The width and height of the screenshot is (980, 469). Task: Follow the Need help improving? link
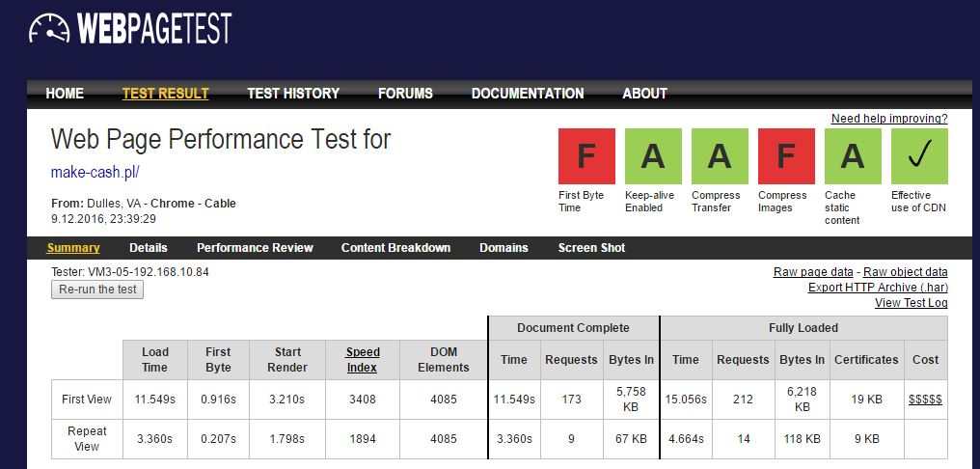click(889, 119)
